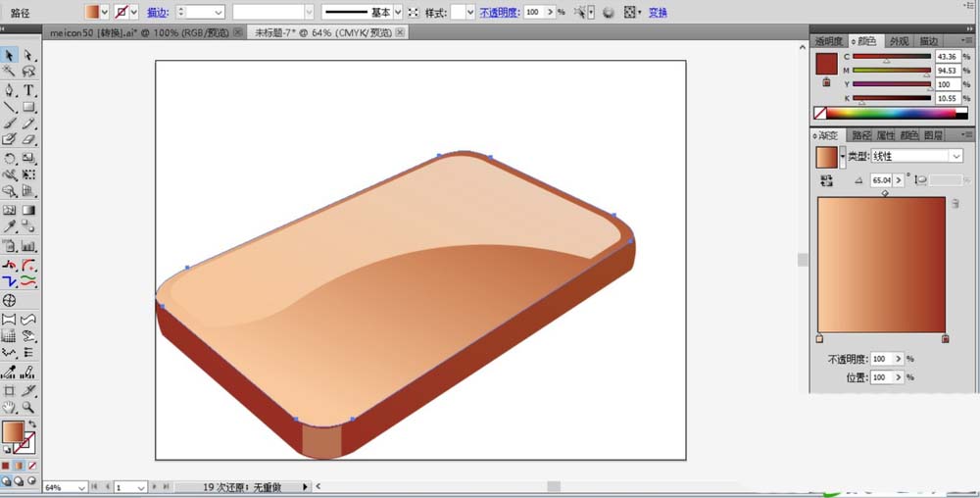This screenshot has width=980, height=498.
Task: Enable Draw Inside mode
Action: pyautogui.click(x=32, y=481)
